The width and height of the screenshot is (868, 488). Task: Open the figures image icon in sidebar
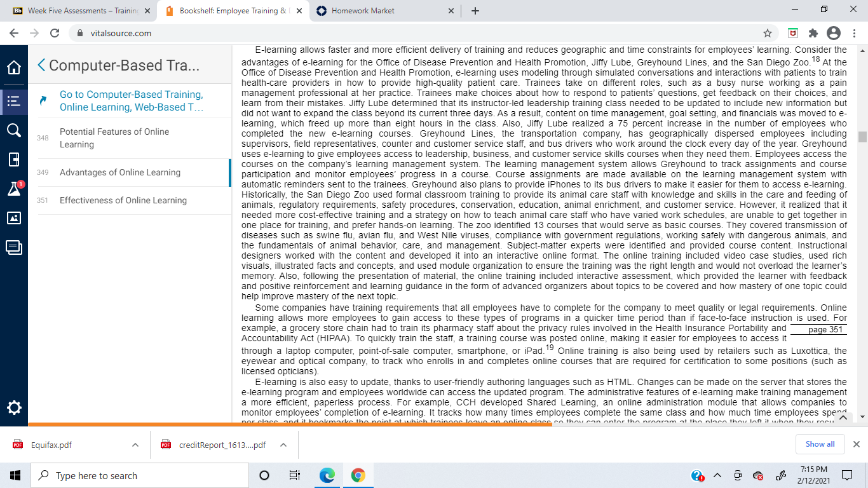(13, 218)
